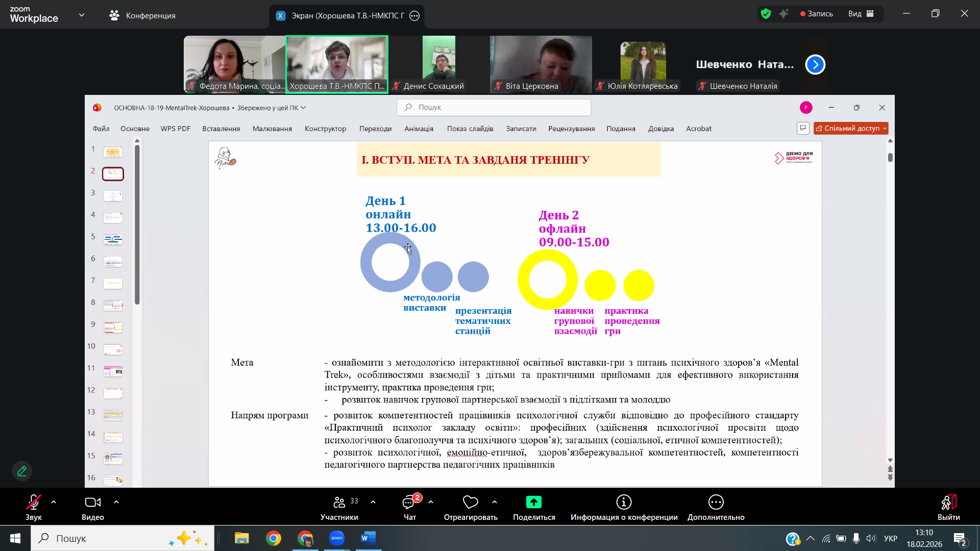980x551 pixels.
Task: Expand video options arrow next to Video
Action: (x=116, y=503)
